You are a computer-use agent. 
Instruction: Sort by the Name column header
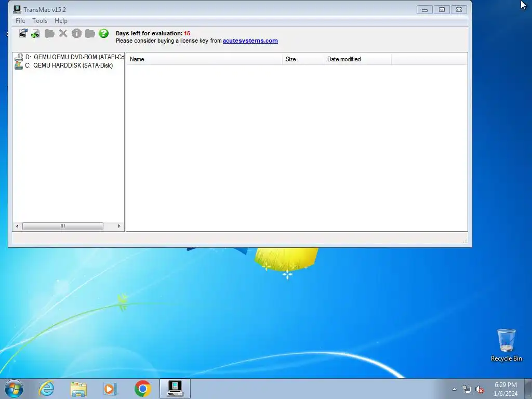205,59
